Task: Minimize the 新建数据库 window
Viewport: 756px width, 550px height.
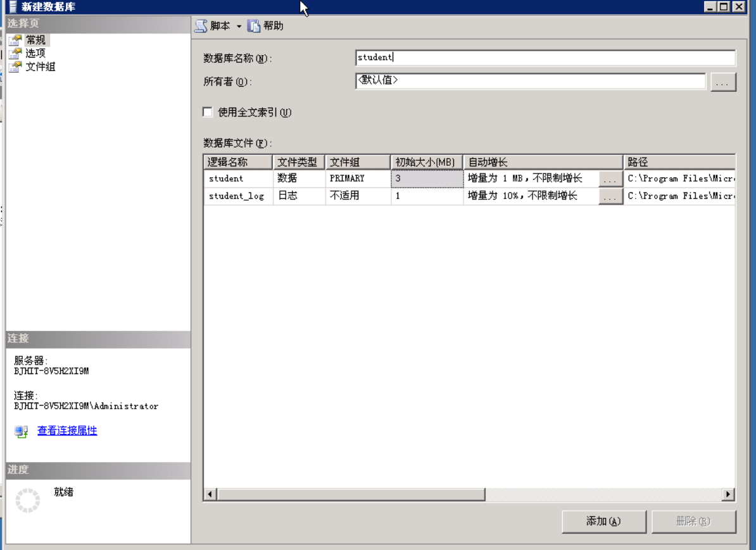Action: coord(710,6)
